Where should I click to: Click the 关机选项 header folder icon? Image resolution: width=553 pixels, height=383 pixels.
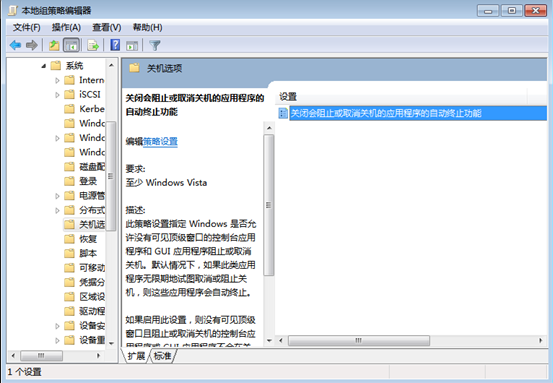134,68
